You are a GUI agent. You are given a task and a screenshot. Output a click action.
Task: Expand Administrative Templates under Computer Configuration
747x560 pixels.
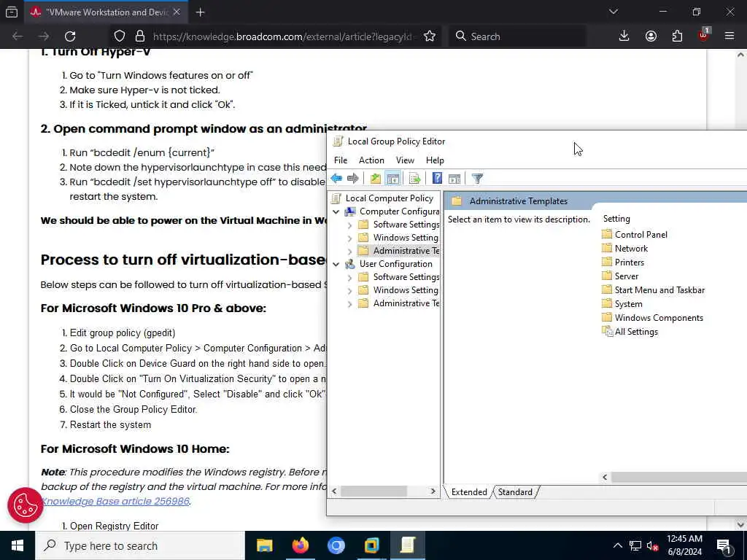pos(349,251)
